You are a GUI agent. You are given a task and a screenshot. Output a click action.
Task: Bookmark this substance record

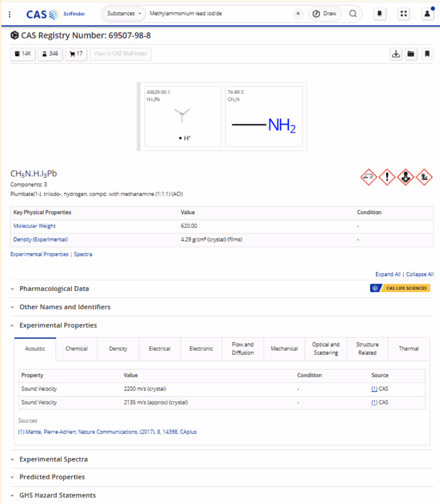point(427,54)
